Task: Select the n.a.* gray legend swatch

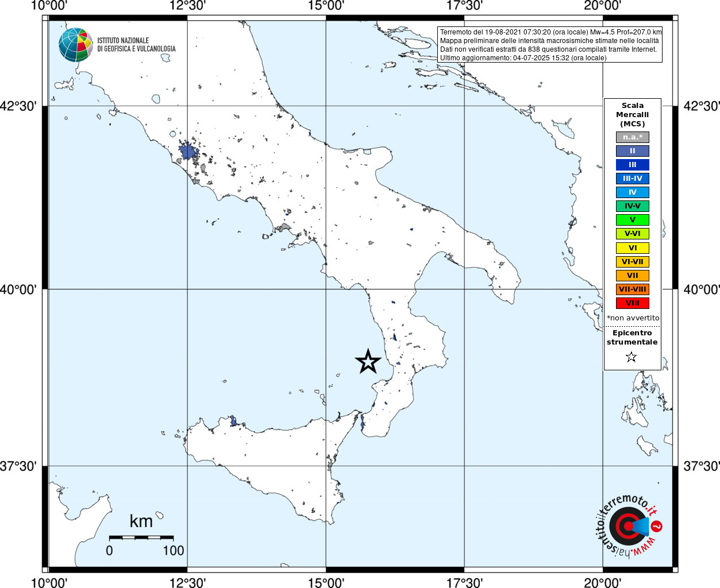Action: 632,137
